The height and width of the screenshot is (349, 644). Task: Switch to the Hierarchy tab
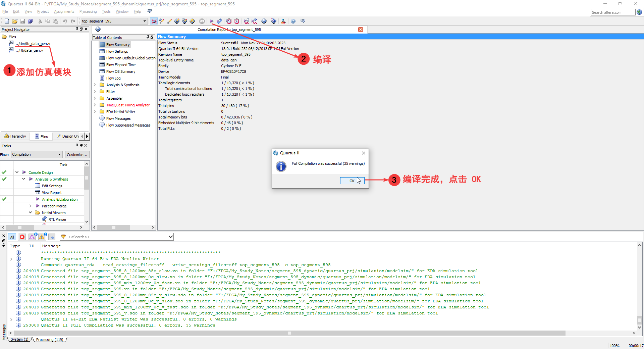(x=15, y=136)
